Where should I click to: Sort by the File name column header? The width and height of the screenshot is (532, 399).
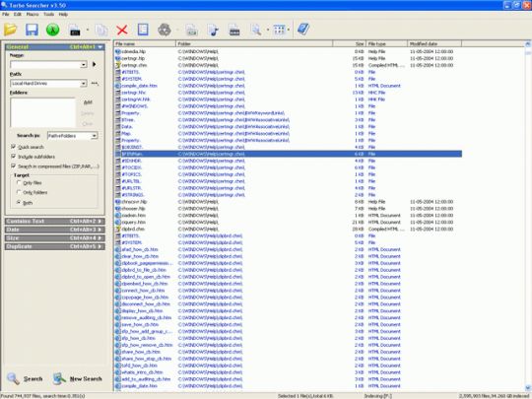coord(145,43)
